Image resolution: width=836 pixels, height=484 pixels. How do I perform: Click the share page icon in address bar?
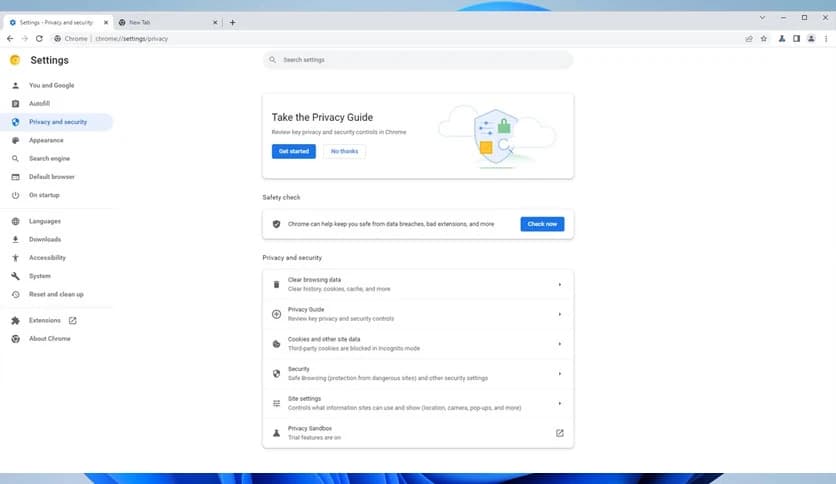click(749, 38)
